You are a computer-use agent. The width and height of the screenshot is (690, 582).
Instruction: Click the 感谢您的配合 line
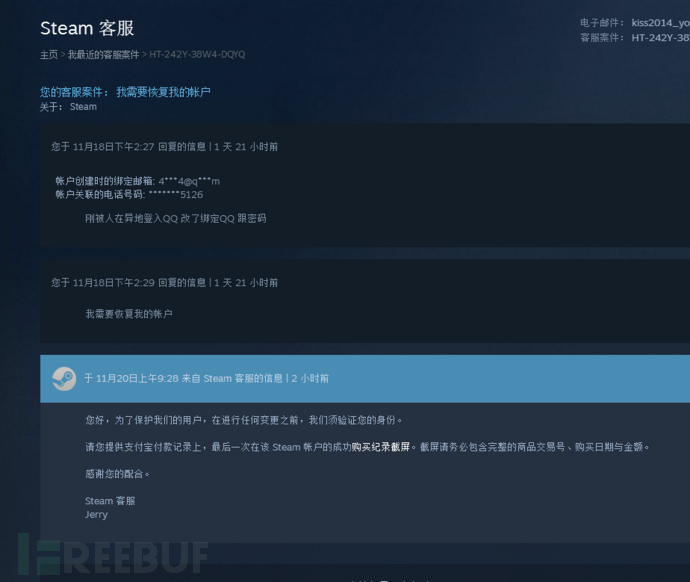[117, 474]
